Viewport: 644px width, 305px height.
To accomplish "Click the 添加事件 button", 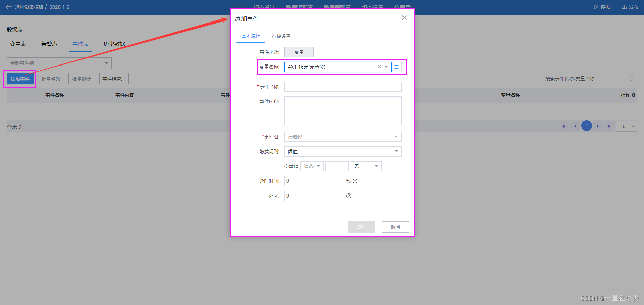I will tap(20, 79).
